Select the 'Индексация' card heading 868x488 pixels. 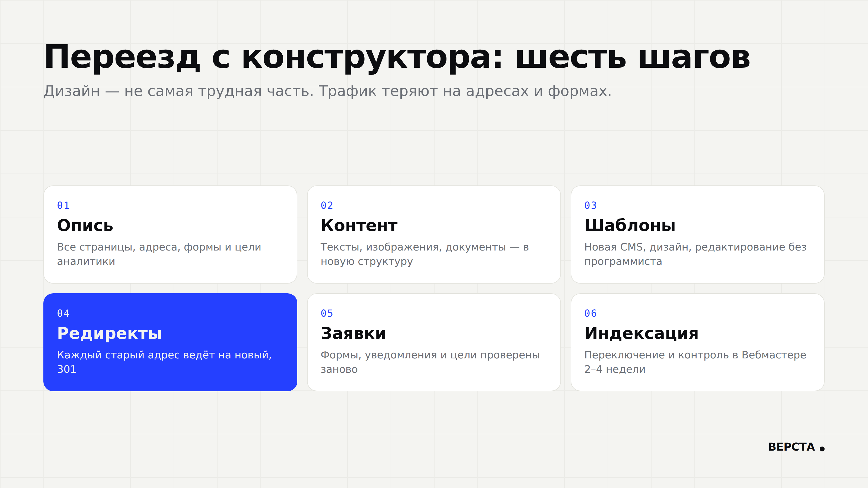point(641,333)
